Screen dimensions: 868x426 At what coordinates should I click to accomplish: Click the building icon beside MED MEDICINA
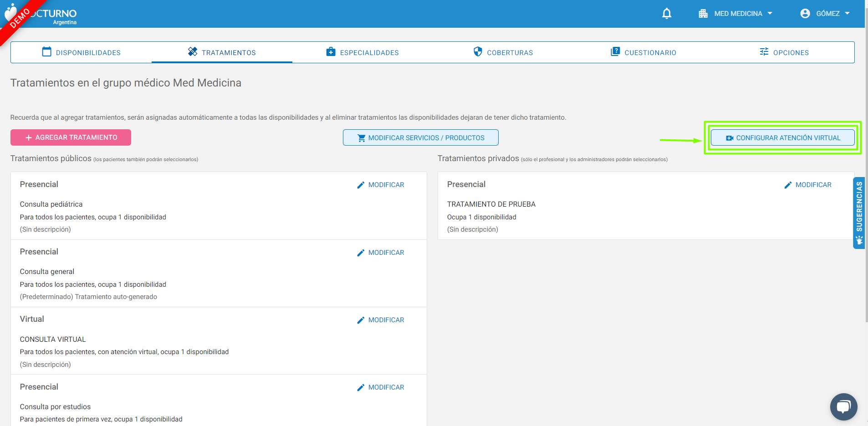tap(703, 14)
